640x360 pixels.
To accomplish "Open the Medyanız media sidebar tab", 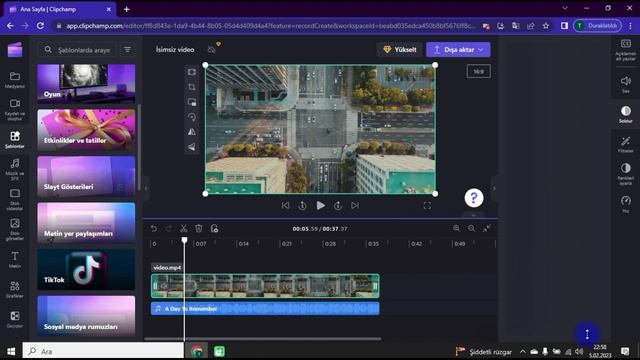I will 15,80.
